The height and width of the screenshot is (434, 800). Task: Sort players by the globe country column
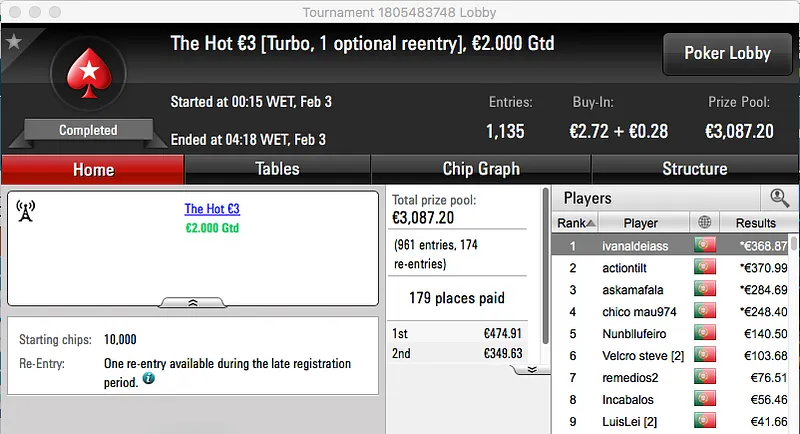(705, 223)
